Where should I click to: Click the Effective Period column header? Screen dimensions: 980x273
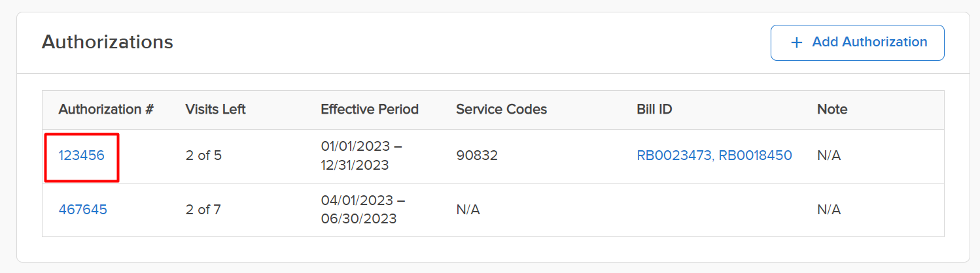(x=369, y=110)
